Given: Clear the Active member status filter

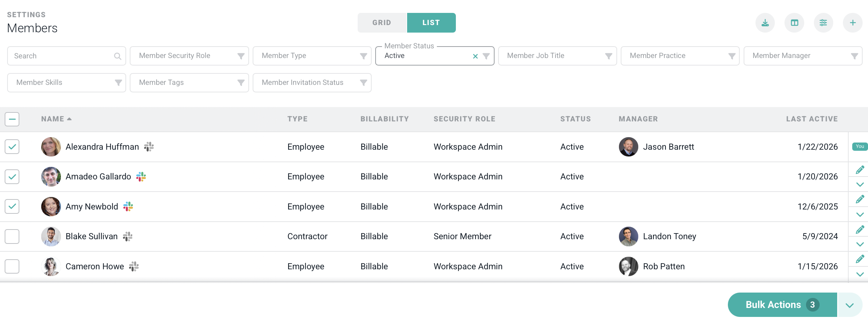Looking at the screenshot, I should 475,56.
